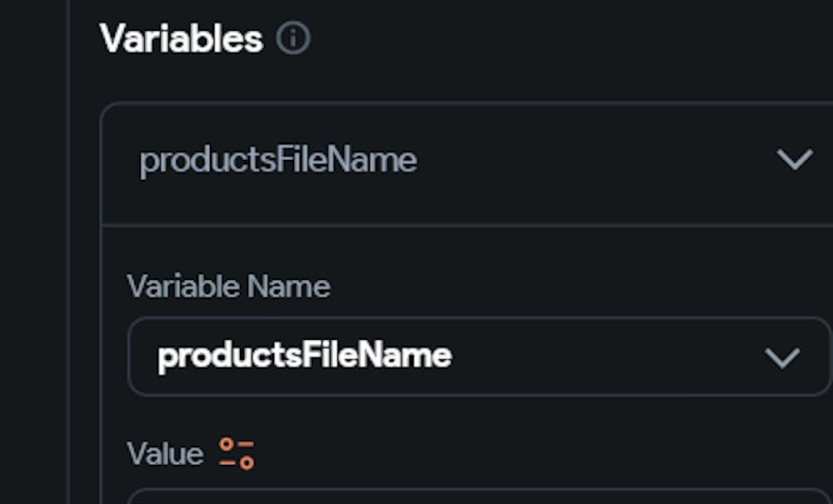Click the orange icon right of the Value label
This screenshot has width=833, height=504.
(x=237, y=453)
